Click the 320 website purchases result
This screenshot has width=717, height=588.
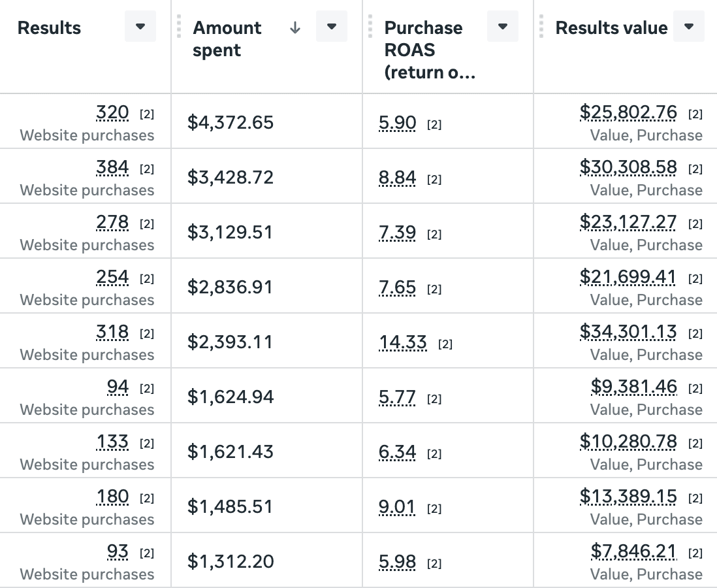(112, 113)
